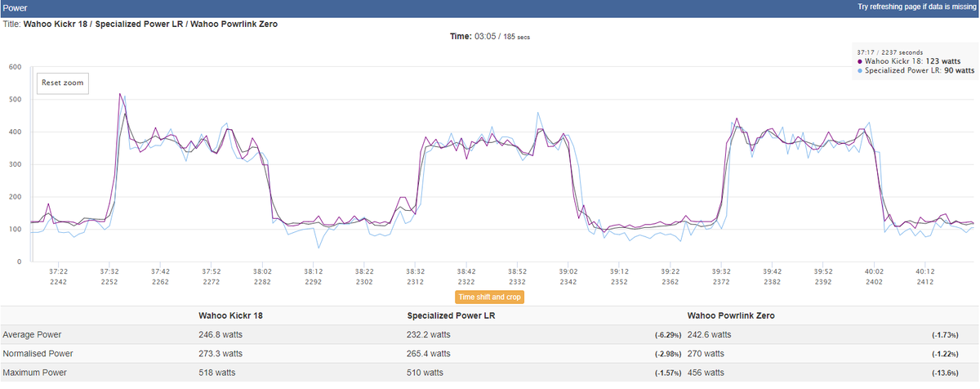Click the 300 y-axis label
This screenshot has height=389, width=980.
point(14,164)
